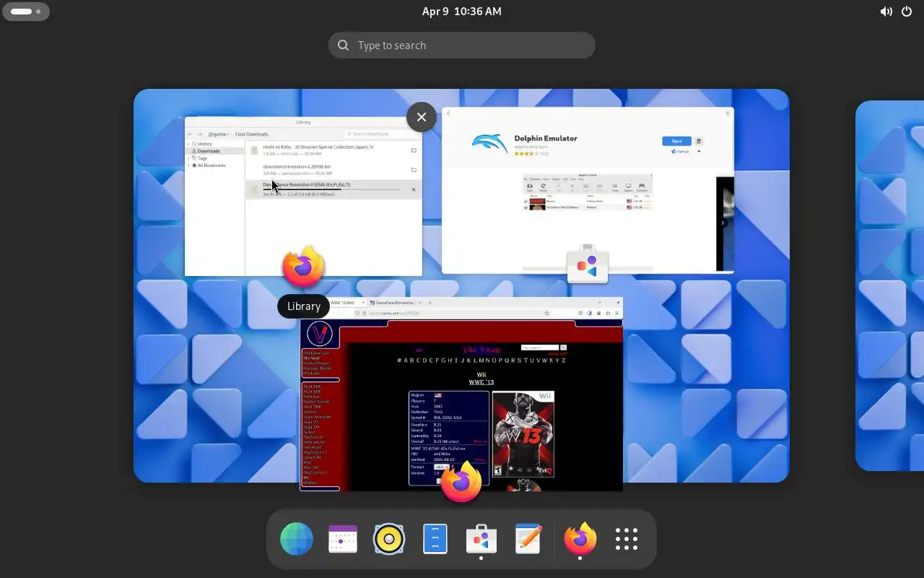Click Open button for Dolphin Emulator
924x578 pixels.
(x=676, y=141)
